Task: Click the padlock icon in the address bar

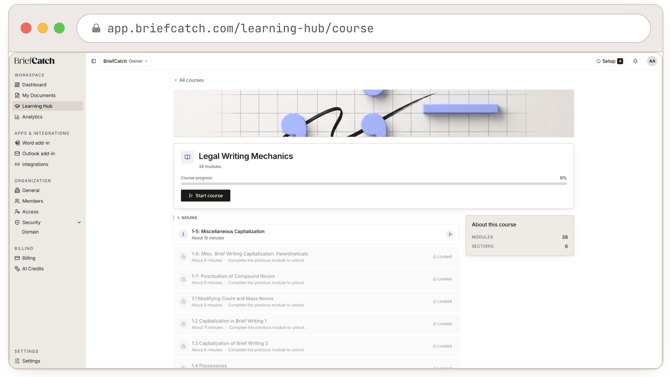Action: [x=96, y=28]
